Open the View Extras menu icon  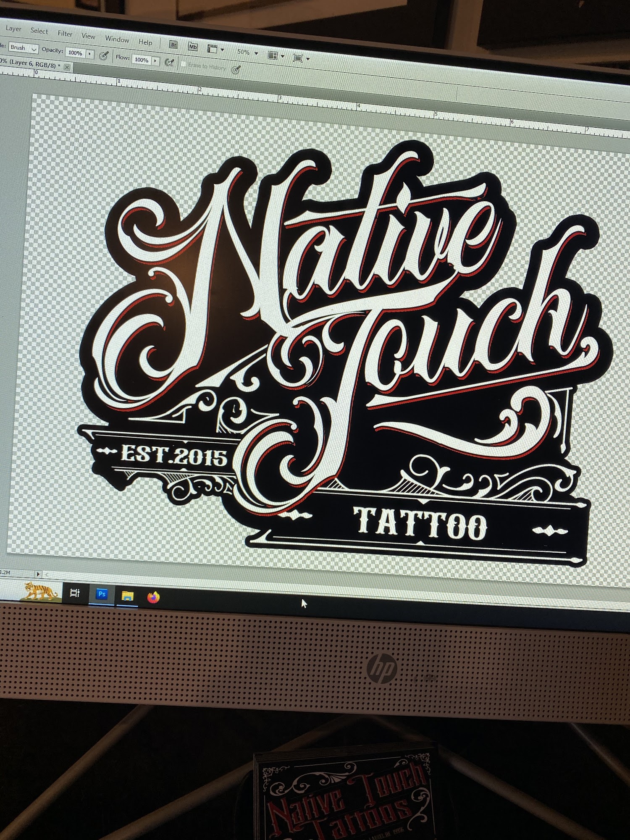pyautogui.click(x=215, y=49)
